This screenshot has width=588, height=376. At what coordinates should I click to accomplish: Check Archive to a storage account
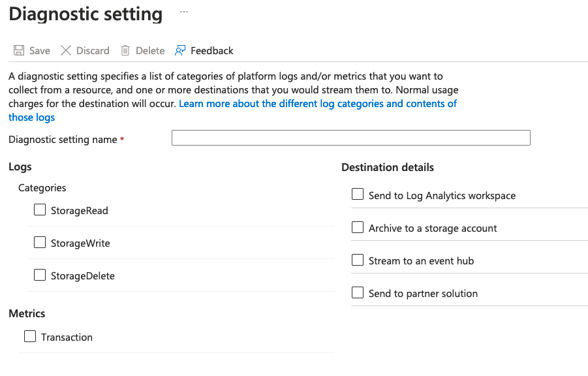click(x=357, y=227)
